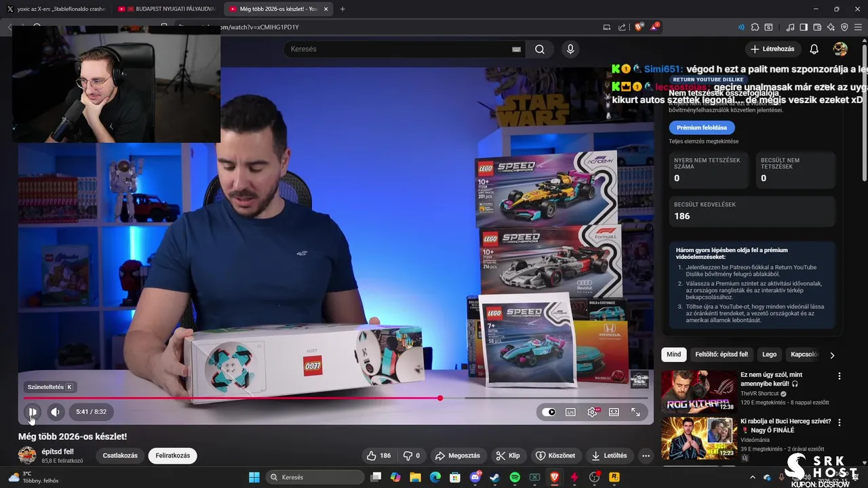The image size is (868, 488).
Task: Switch to BUDAPEST NYUGATI PÁLYAUDVAR browser tab
Action: pos(166,9)
